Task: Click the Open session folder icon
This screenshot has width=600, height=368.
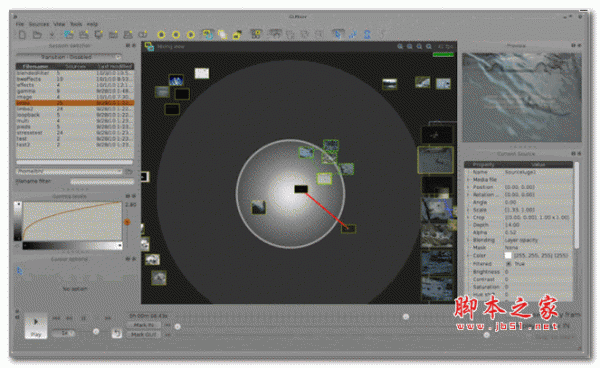Action: (37, 35)
